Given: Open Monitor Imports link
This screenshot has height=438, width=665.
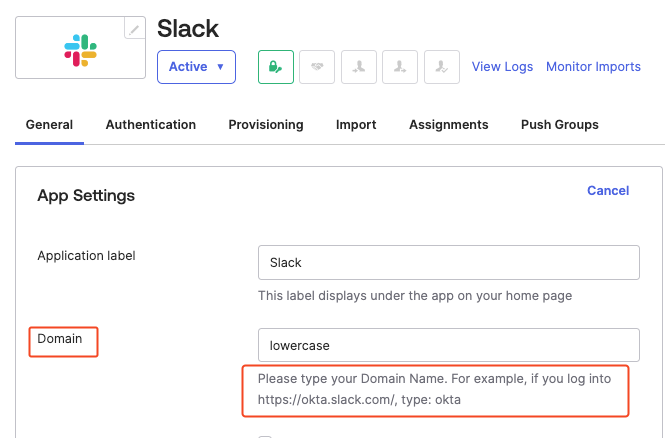Looking at the screenshot, I should tap(593, 67).
